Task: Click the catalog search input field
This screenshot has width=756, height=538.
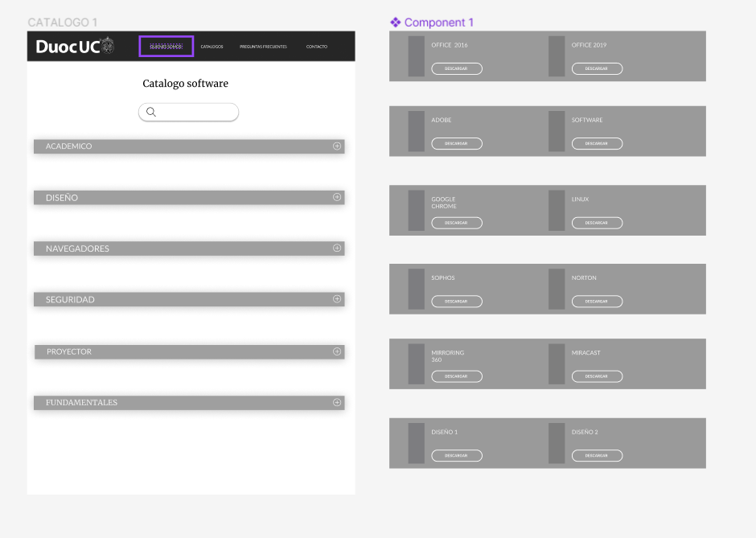Action: 196,113
